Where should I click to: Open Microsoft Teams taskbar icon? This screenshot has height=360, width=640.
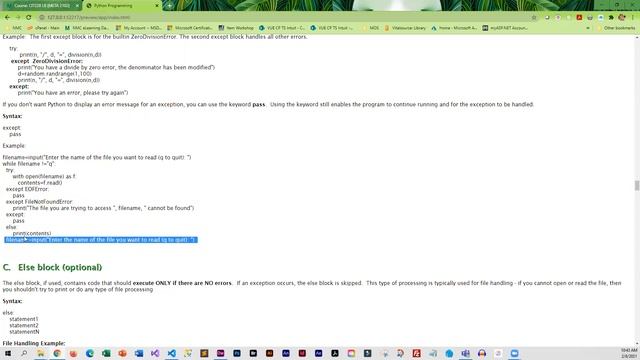point(465,353)
